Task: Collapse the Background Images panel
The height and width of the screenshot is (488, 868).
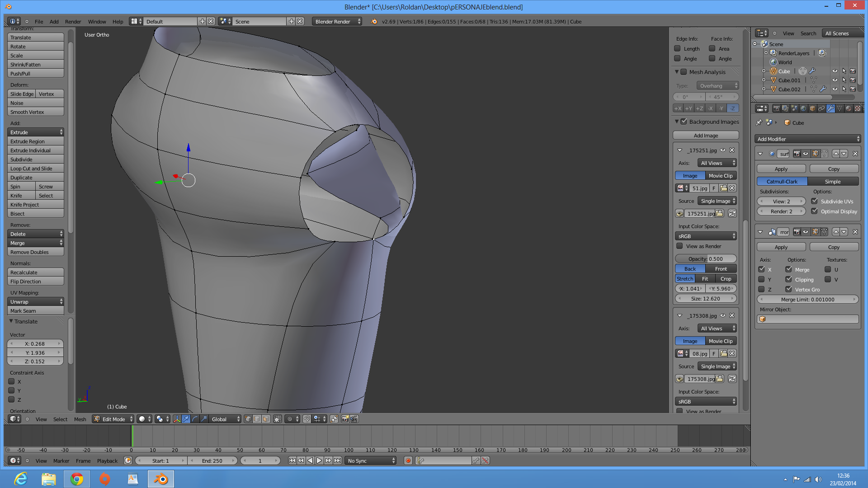Action: [677, 122]
